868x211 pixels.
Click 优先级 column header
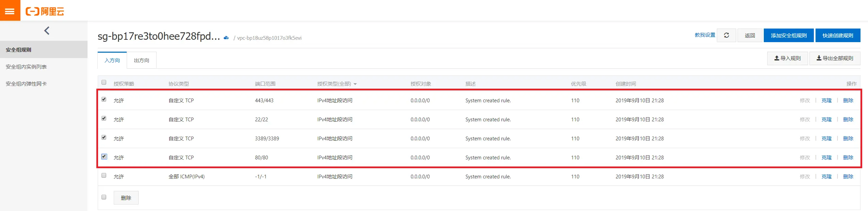tap(579, 84)
